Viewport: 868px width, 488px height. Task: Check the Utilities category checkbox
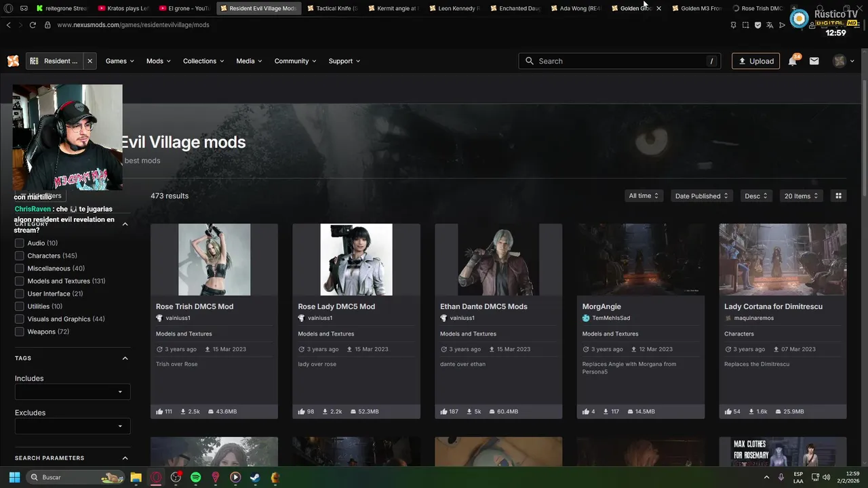click(x=19, y=306)
